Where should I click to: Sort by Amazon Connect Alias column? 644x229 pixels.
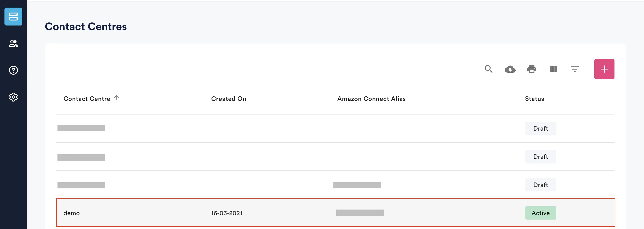click(371, 99)
